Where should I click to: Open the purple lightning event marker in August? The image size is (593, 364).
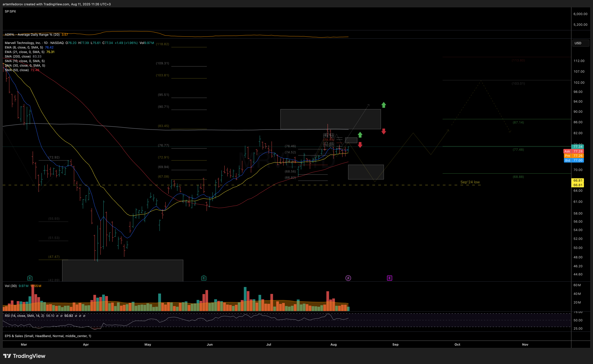(x=348, y=278)
